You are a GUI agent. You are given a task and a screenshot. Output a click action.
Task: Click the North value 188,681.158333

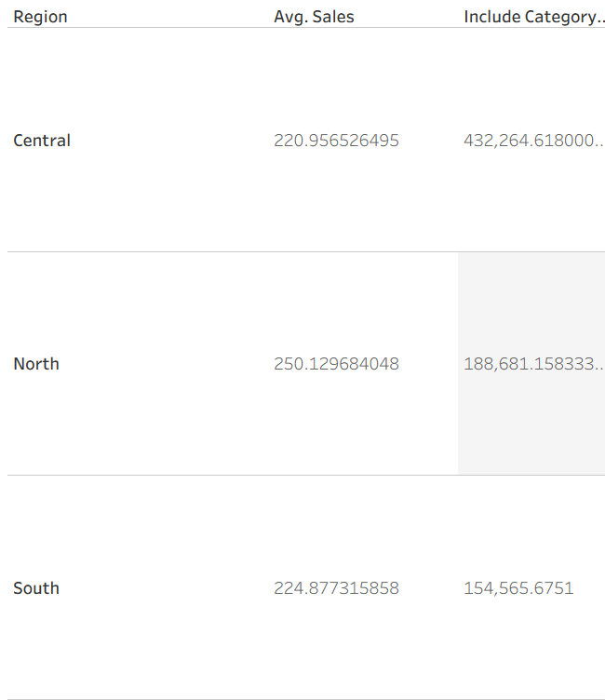click(529, 364)
